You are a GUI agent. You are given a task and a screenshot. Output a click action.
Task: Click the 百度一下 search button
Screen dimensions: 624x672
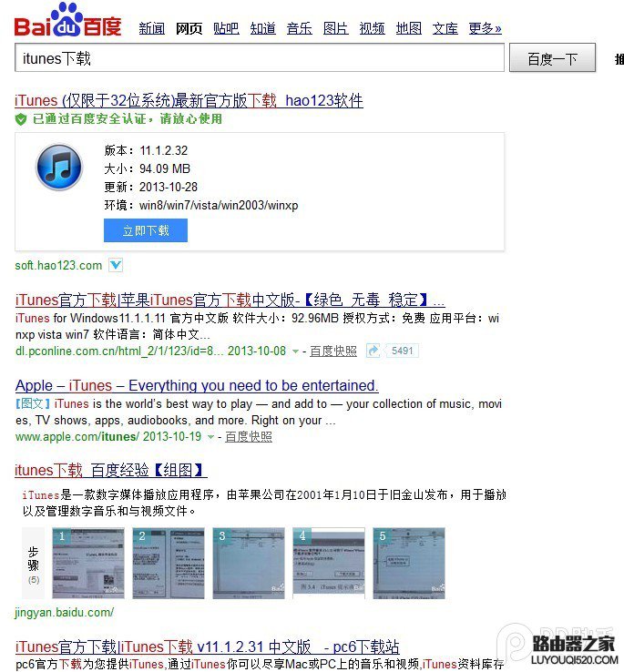[x=552, y=58]
